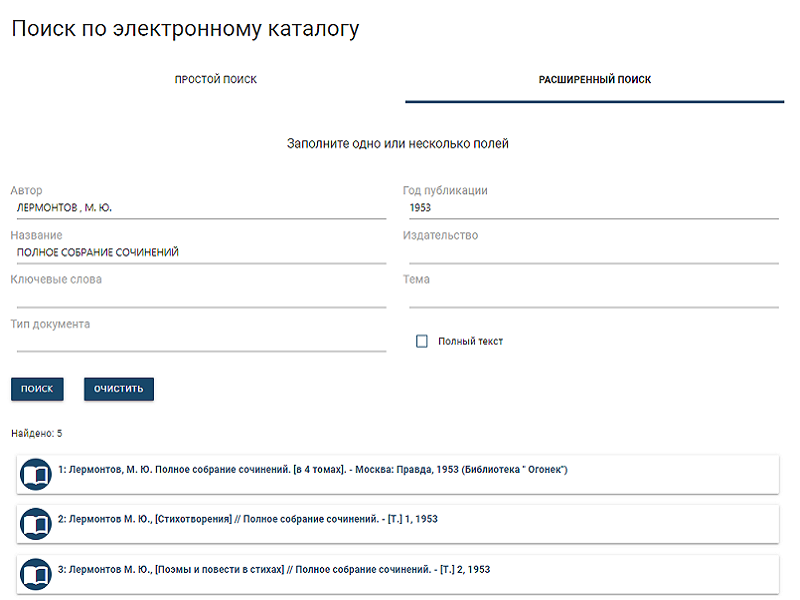
Task: Enable the Полный текст checkbox
Action: pos(422,341)
